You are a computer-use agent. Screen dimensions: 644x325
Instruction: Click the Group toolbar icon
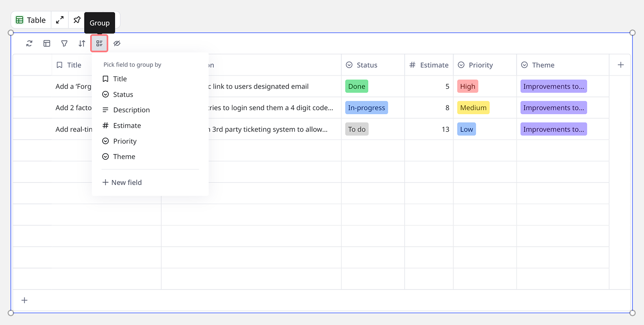99,43
